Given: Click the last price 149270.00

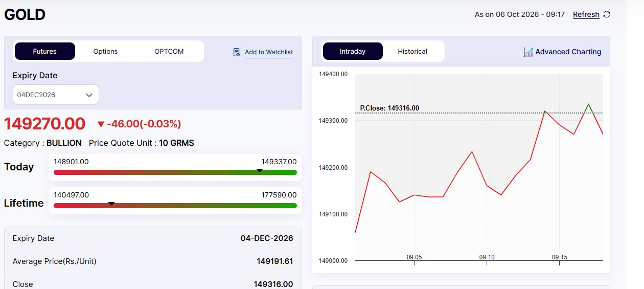Looking at the screenshot, I should coord(45,124).
